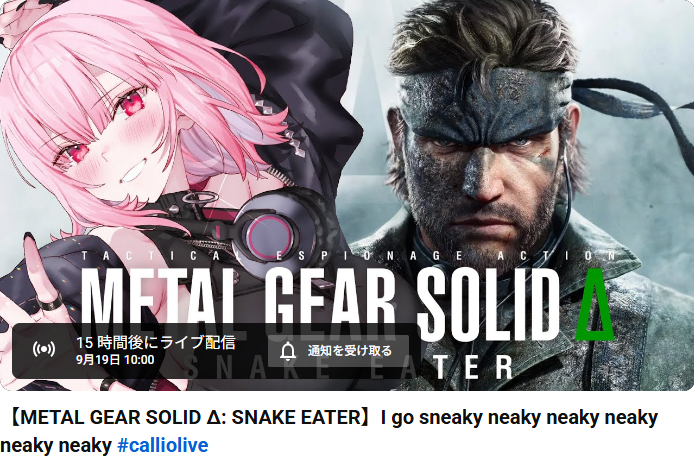Click the TACTICAL ESPIONAGE ACTION tagline
Screen dimensions: 694x464
pyautogui.click(x=350, y=255)
